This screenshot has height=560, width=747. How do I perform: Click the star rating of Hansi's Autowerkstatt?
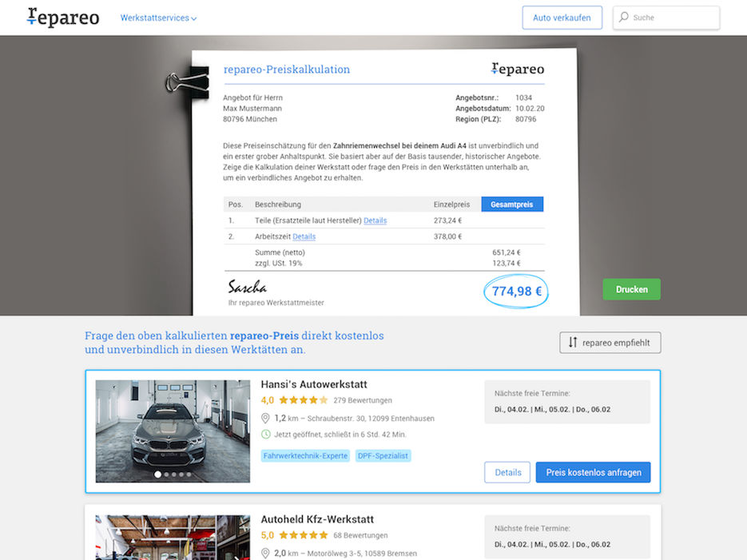pos(304,400)
